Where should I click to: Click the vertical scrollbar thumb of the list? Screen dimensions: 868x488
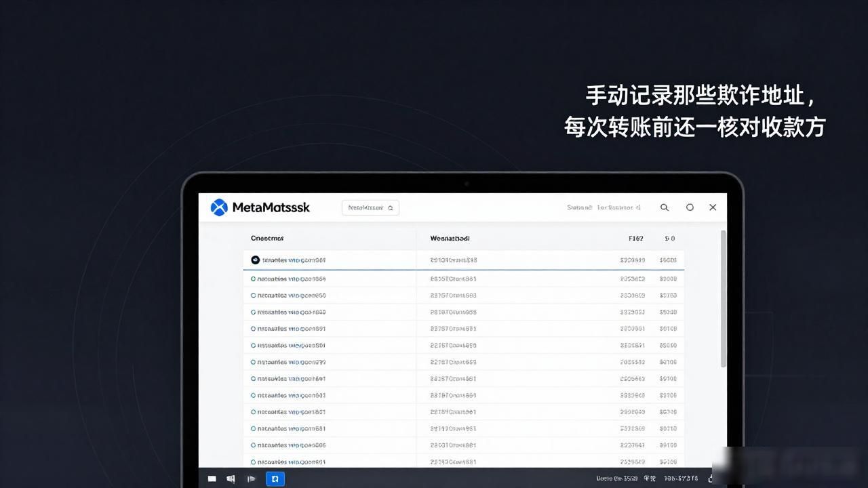coord(723,298)
